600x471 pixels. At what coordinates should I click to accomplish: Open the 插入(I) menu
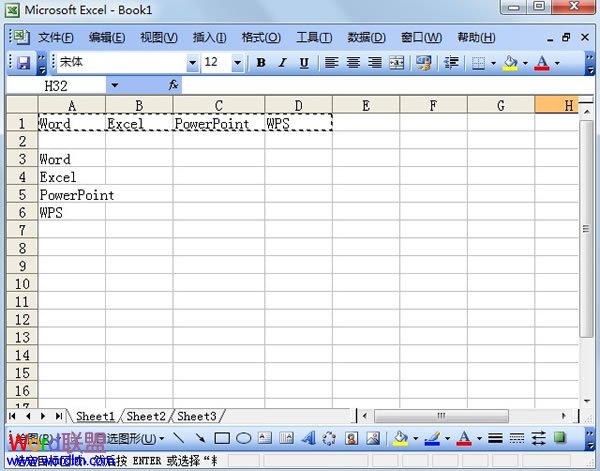[210, 37]
